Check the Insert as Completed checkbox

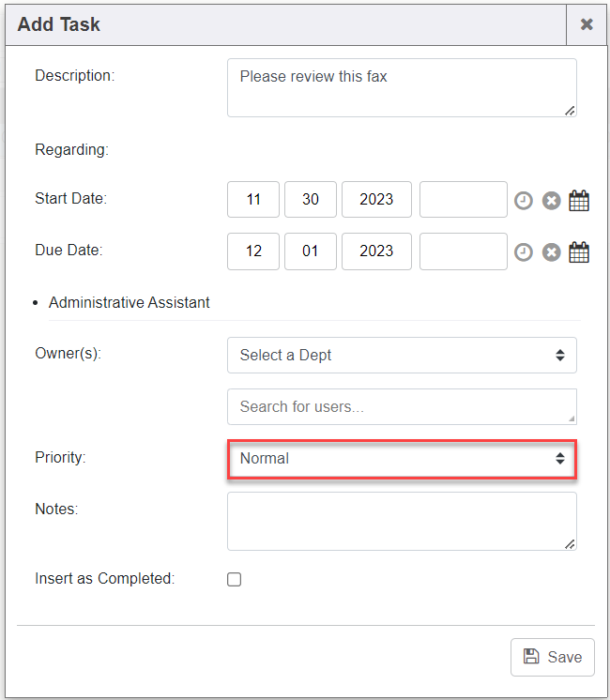coord(235,579)
